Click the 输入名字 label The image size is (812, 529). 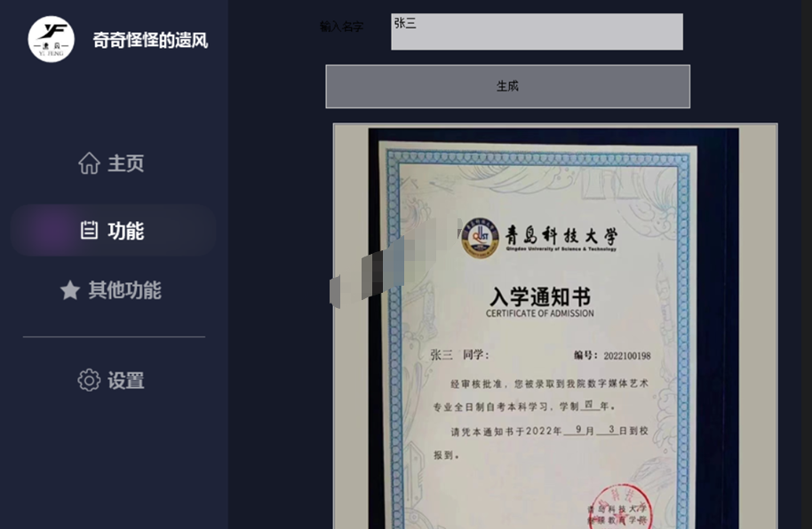341,27
